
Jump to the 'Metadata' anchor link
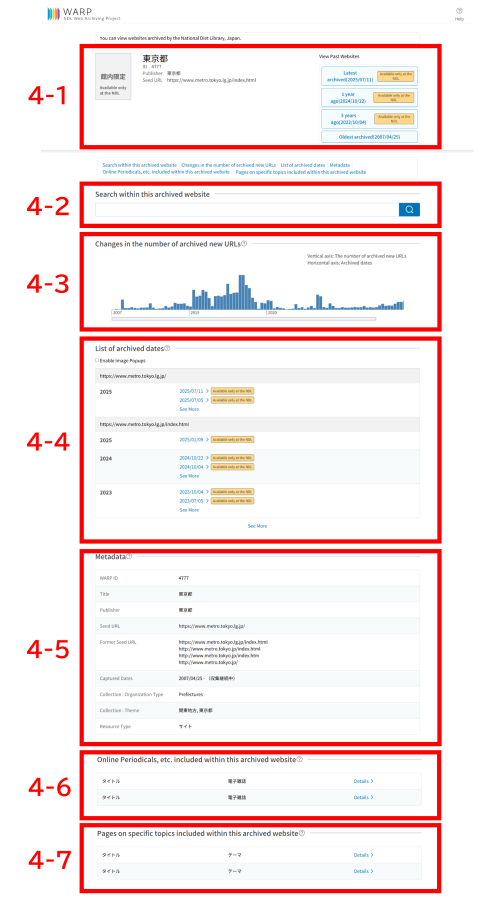coord(340,165)
